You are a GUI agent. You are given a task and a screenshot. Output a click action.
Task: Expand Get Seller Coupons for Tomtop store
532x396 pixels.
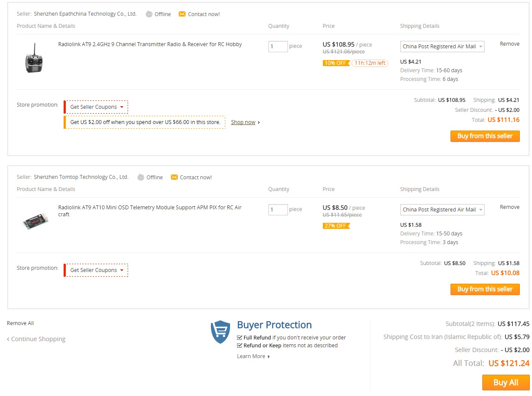96,270
